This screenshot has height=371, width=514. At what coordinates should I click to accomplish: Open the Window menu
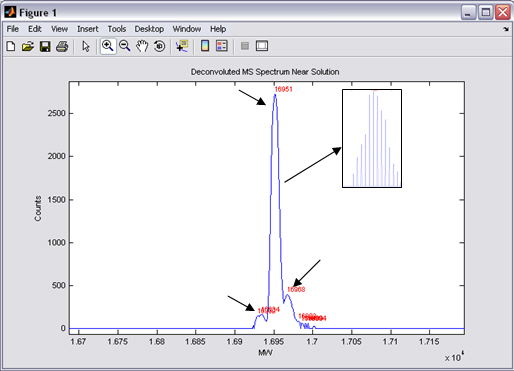[x=187, y=29]
